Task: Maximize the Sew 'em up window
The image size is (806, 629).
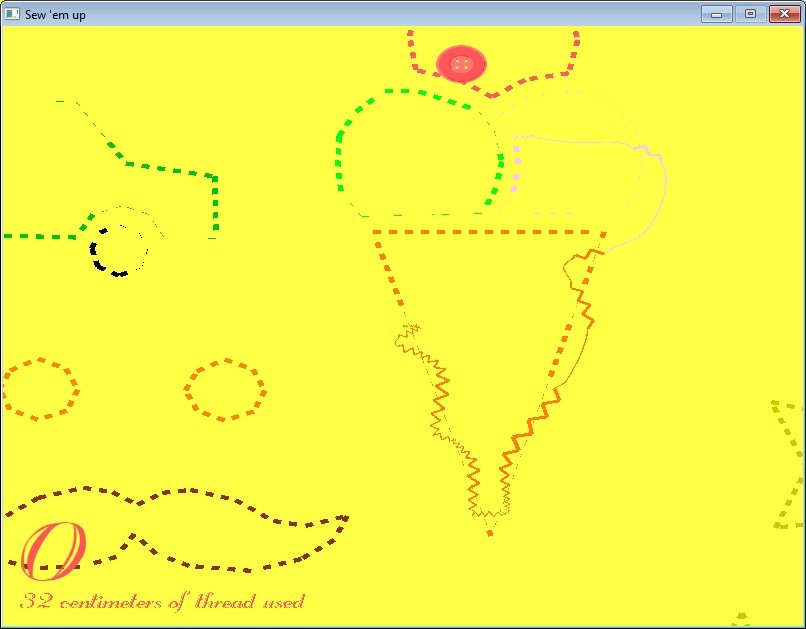Action: pyautogui.click(x=750, y=14)
